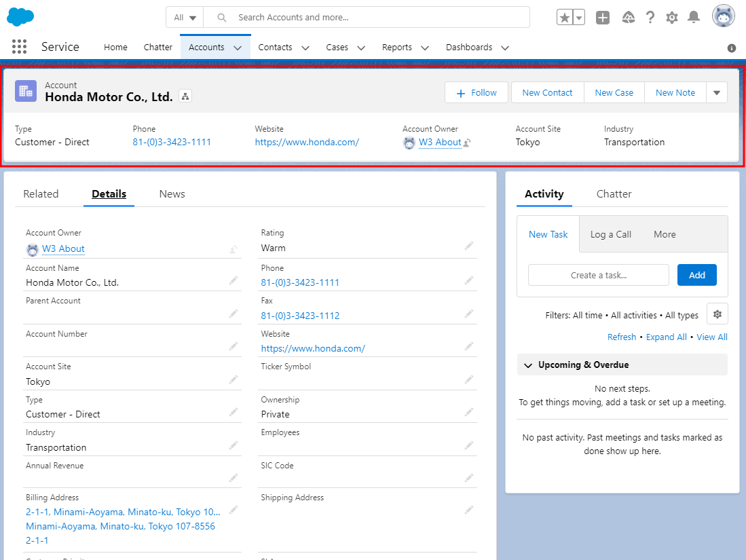Open the Favorites list dropdown arrow

(x=579, y=18)
